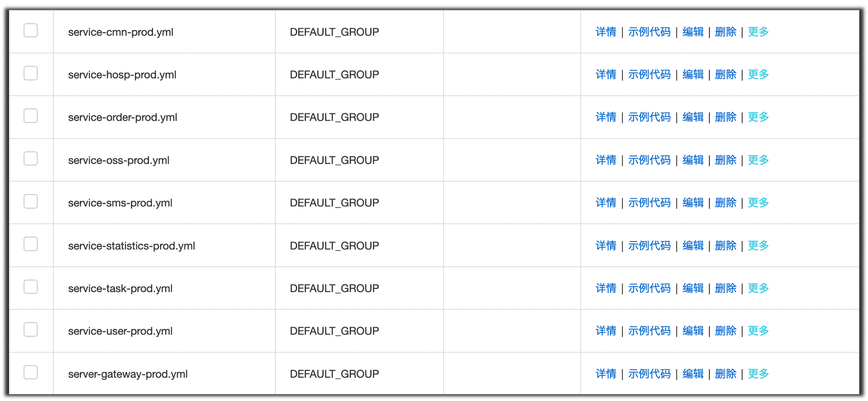The image size is (868, 401).
Task: Select checkbox for service-hosp-prod.yml
Action: 31,73
